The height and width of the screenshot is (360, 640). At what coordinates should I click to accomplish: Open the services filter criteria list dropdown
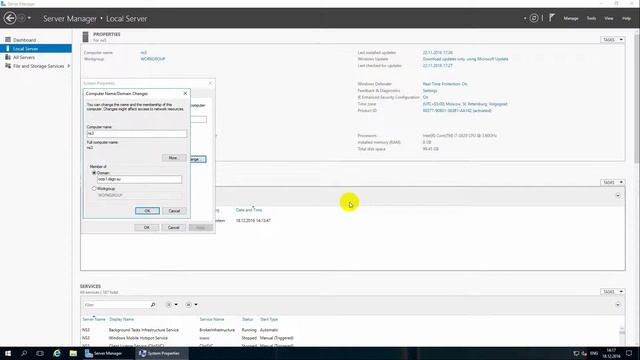(171, 304)
